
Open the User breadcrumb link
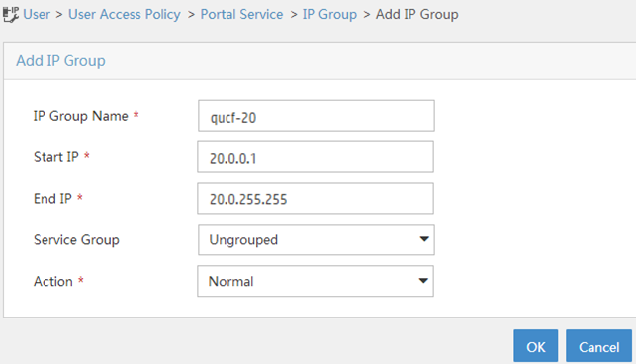(37, 14)
